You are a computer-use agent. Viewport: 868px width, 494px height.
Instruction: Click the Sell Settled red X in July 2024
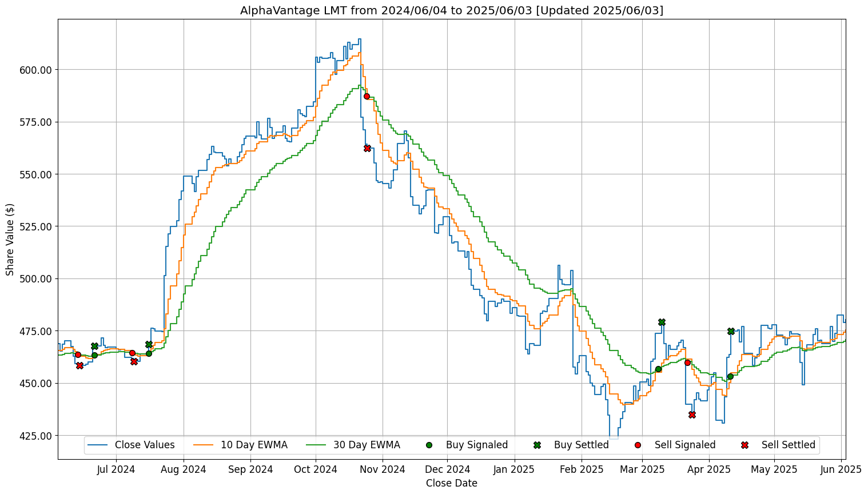[x=134, y=361]
